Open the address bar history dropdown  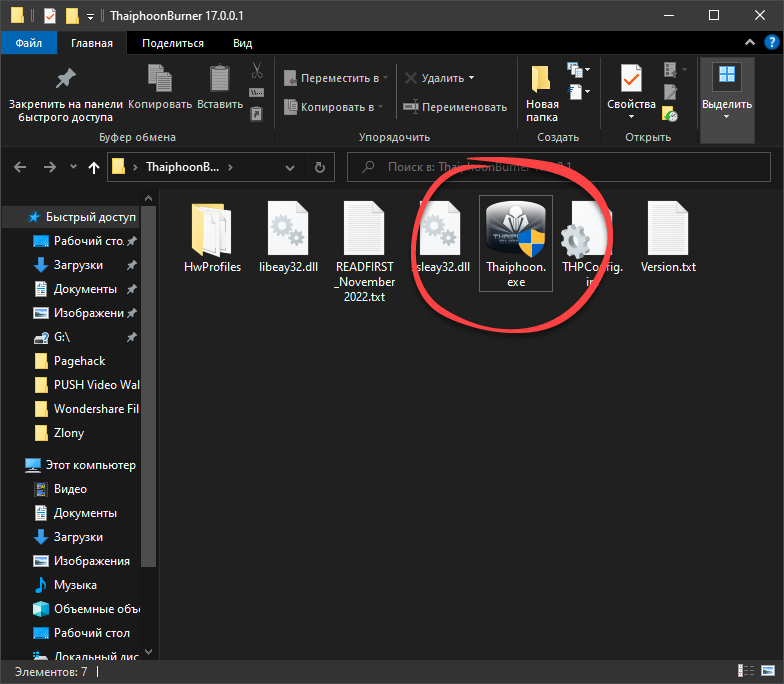pos(290,168)
